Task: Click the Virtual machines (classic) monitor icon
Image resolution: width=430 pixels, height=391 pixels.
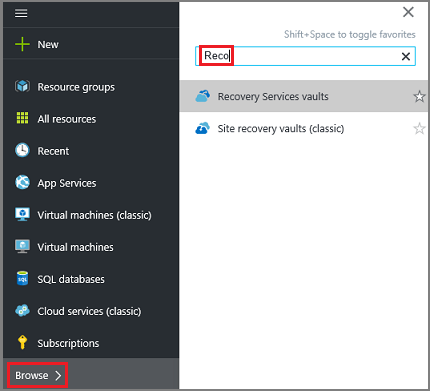Action: pos(22,214)
